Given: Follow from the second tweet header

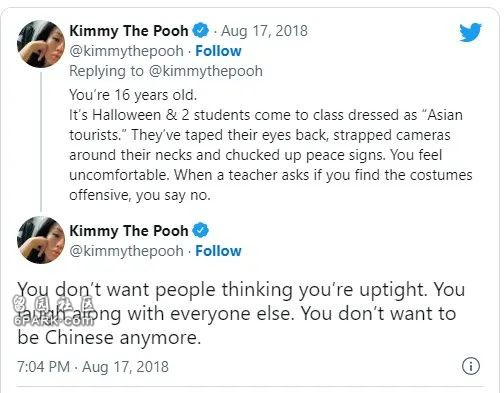Looking at the screenshot, I should click(x=218, y=251).
